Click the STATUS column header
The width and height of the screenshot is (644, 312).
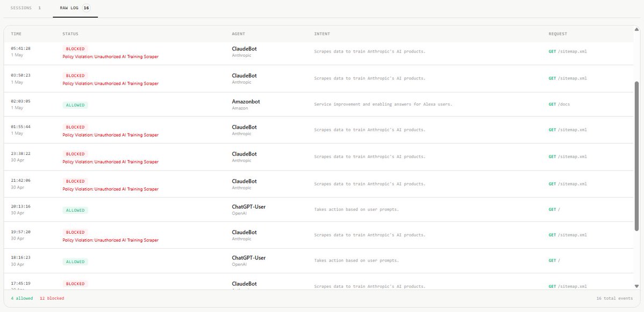[70, 34]
